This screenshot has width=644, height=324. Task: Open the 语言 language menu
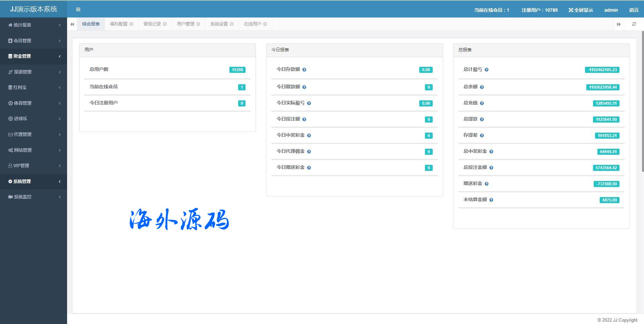click(634, 10)
